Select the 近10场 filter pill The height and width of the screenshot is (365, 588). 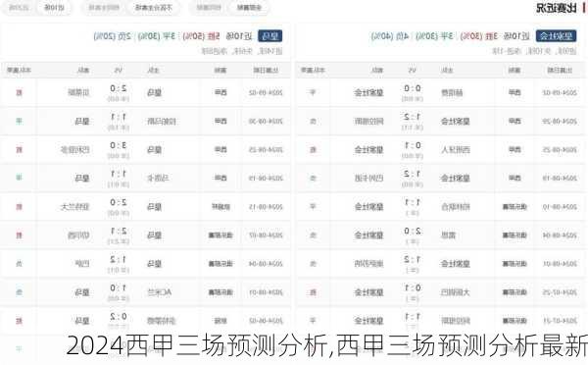click(54, 8)
